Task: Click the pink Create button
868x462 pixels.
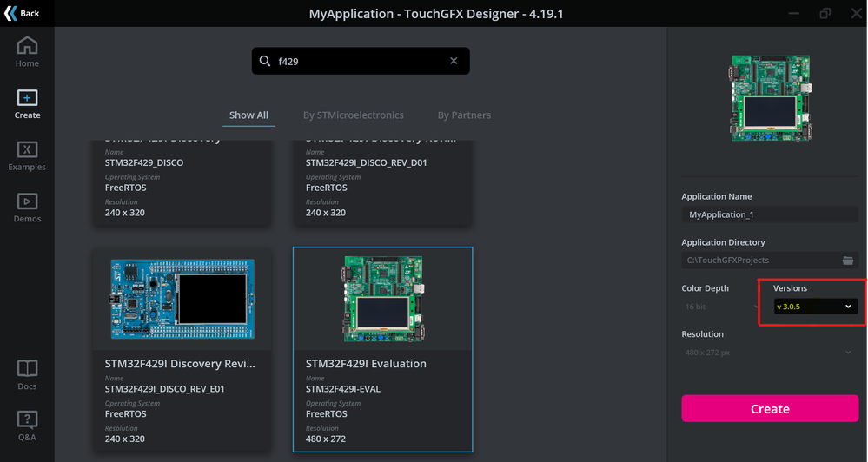Action: coord(770,408)
